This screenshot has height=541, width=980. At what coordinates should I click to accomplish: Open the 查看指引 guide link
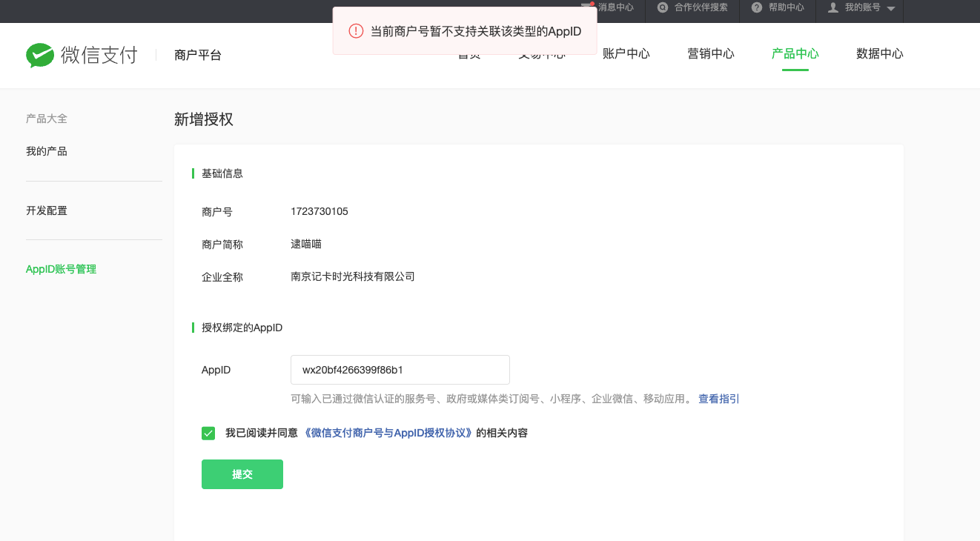click(719, 399)
